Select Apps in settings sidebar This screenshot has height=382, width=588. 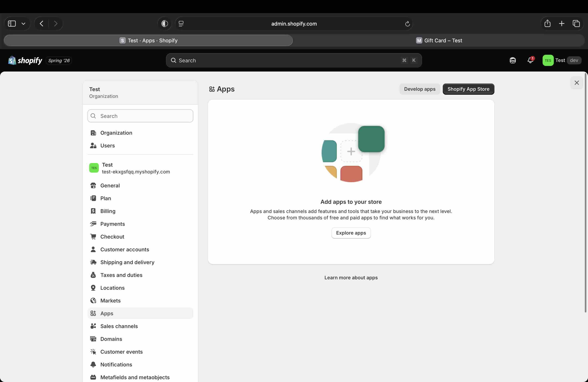(x=140, y=313)
